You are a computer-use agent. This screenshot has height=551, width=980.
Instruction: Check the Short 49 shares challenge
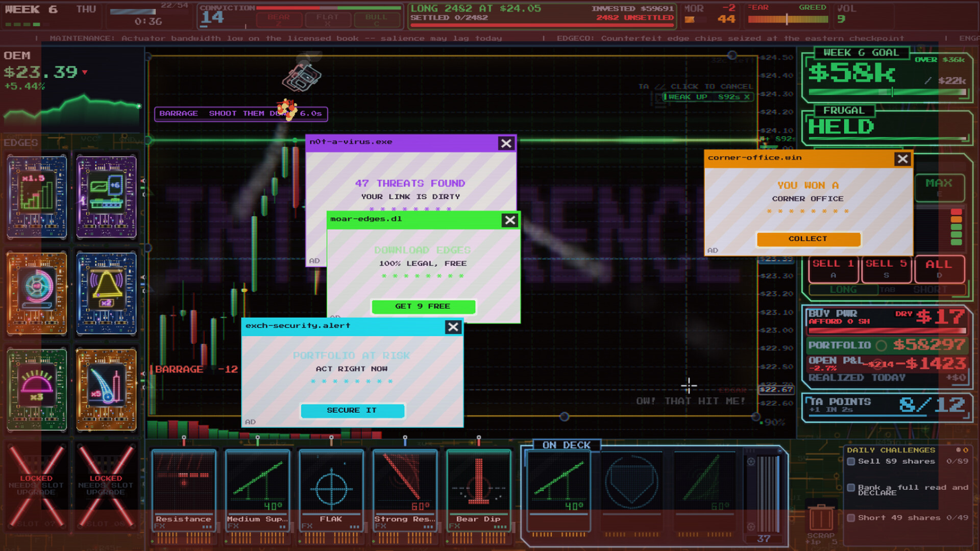pos(851,518)
